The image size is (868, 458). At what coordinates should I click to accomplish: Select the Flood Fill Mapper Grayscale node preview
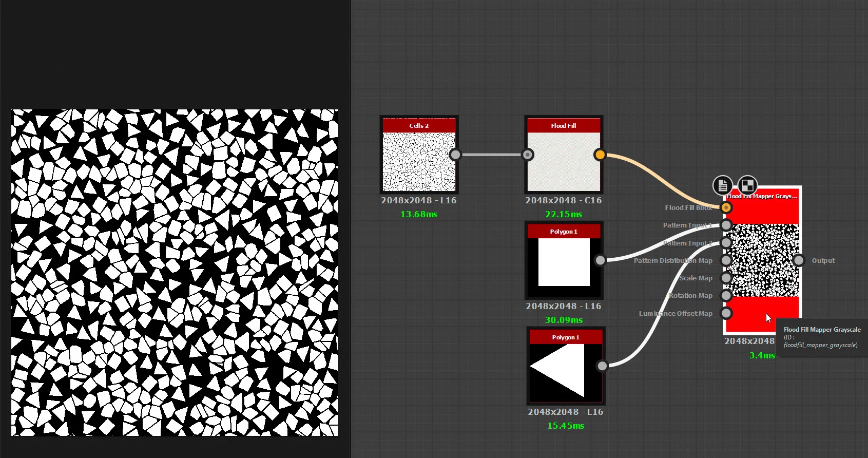click(762, 260)
